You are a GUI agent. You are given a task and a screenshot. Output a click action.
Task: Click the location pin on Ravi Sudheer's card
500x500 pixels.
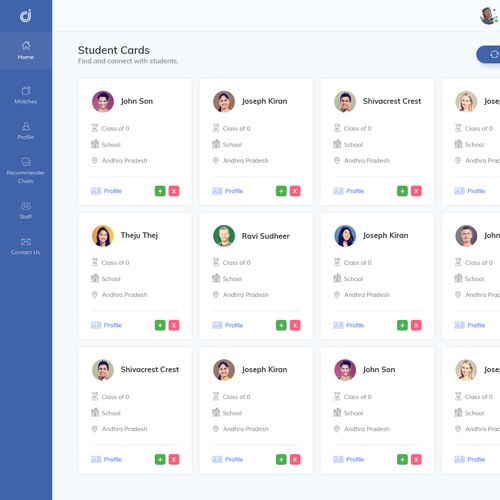pyautogui.click(x=216, y=295)
